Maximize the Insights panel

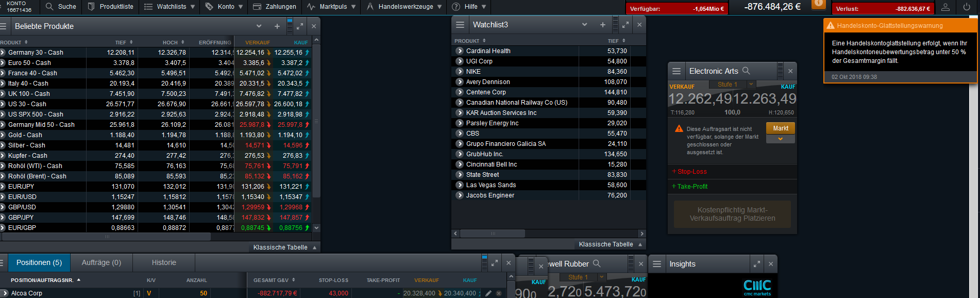[757, 264]
